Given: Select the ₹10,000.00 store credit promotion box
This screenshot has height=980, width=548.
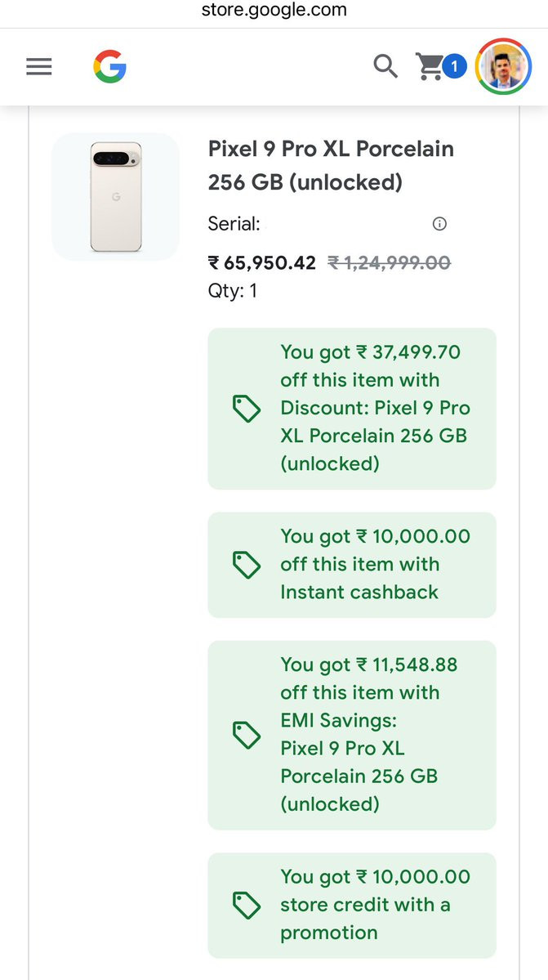Looking at the screenshot, I should (x=351, y=905).
